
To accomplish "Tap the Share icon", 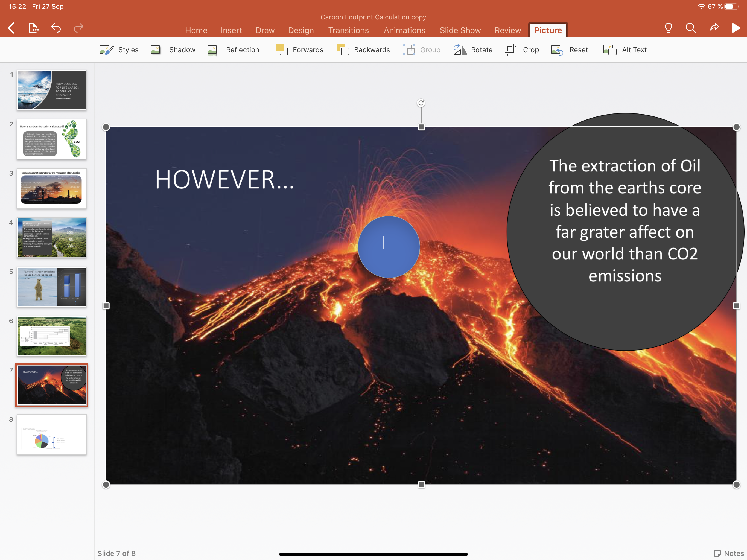I will (x=713, y=28).
